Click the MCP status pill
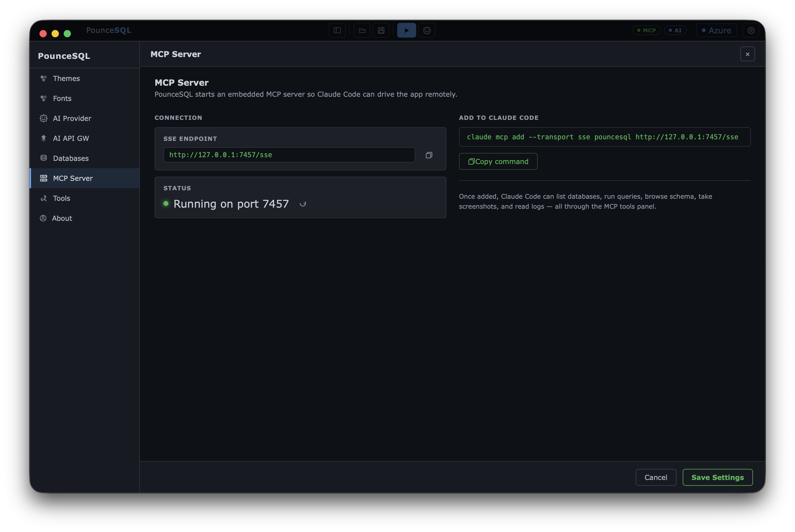Screen dimensions: 795x532 (x=646, y=30)
